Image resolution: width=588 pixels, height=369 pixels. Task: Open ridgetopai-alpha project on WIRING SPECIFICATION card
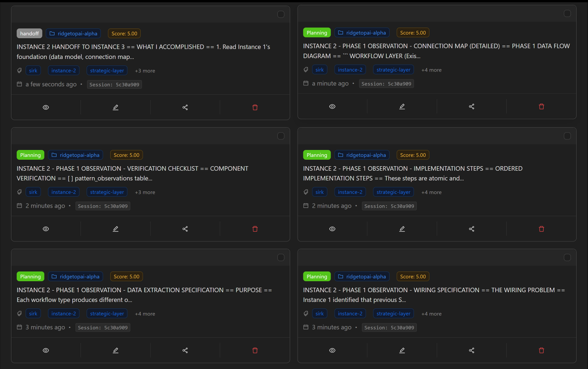pos(362,277)
